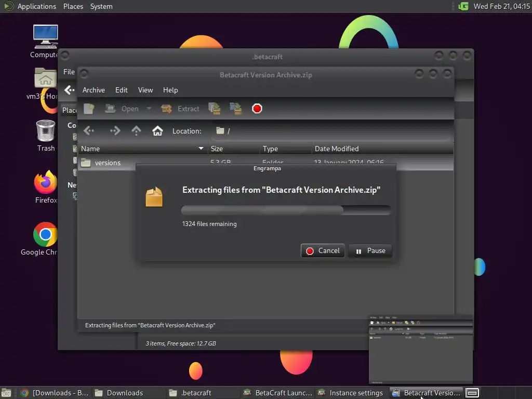Open the Archive menu
The width and height of the screenshot is (532, 399).
94,90
